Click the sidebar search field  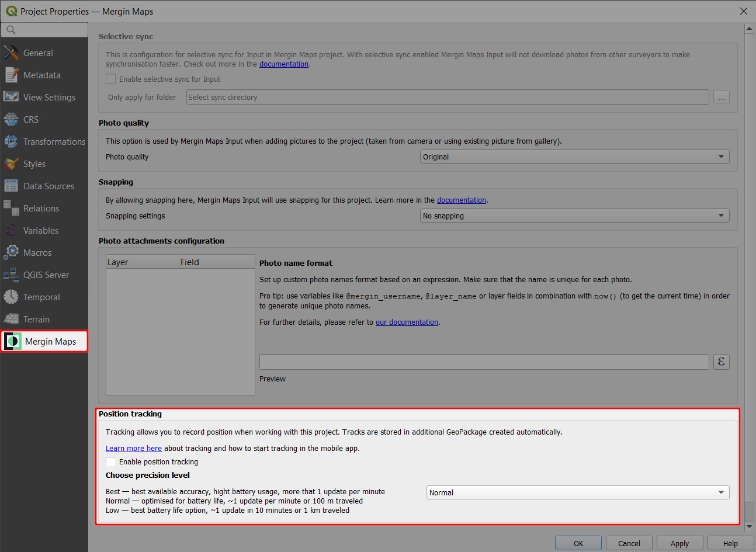coord(44,30)
